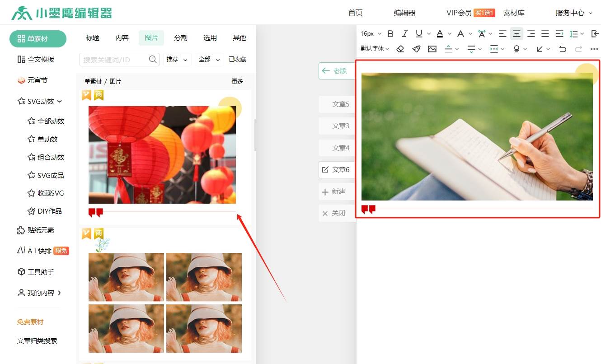Click the insert image icon
601x364 pixels.
coord(432,49)
